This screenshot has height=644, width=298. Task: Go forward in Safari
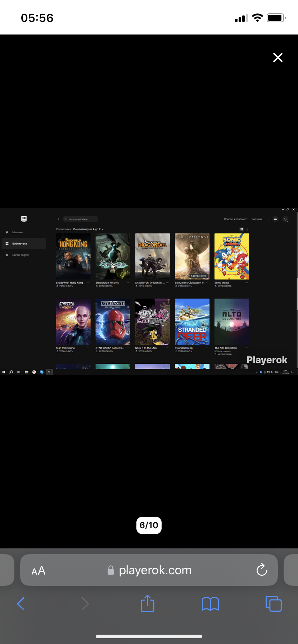(85, 604)
